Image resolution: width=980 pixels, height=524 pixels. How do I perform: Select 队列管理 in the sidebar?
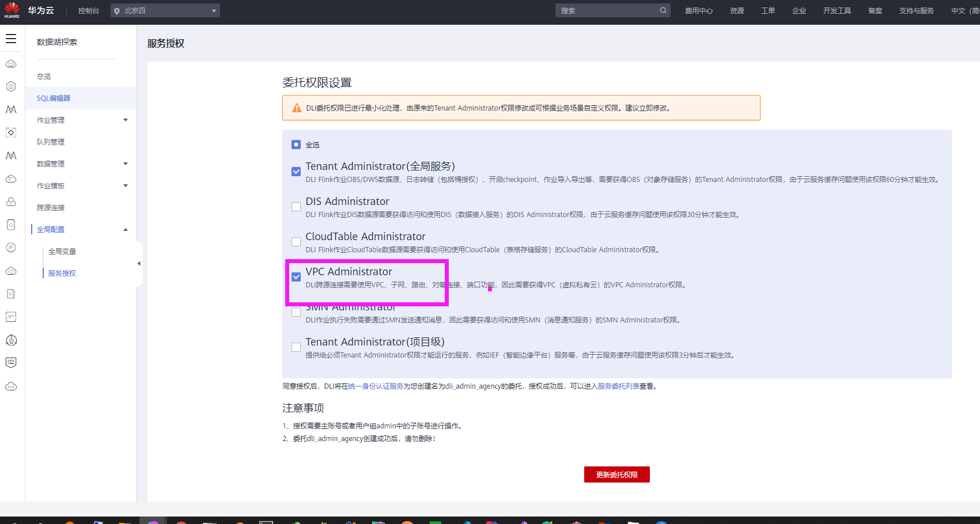(x=51, y=142)
